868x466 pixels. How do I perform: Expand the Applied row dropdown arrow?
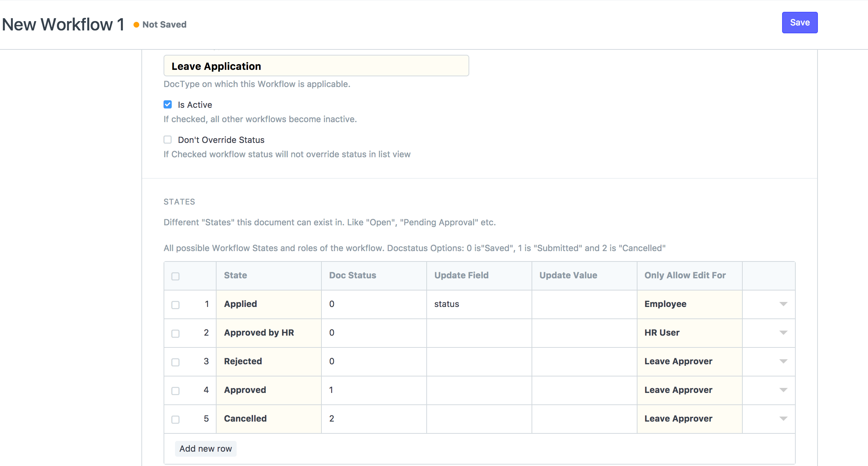(x=783, y=304)
